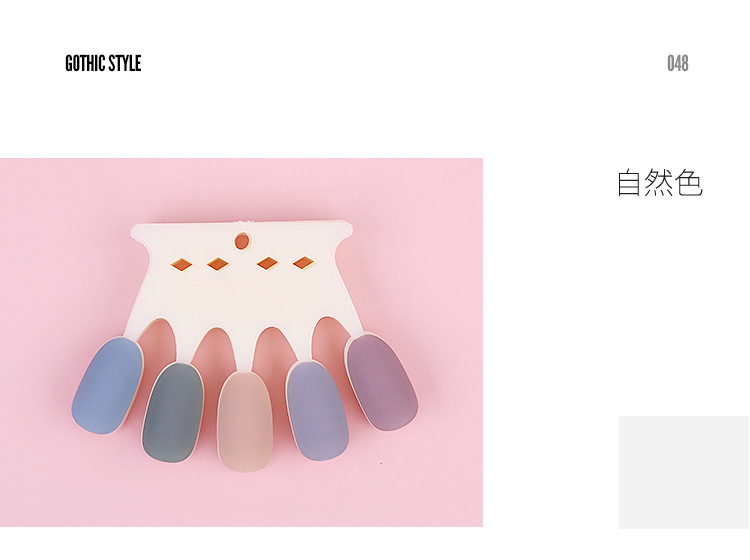The width and height of the screenshot is (750, 560).
Task: Select the lavender nail swatch
Action: 317,411
